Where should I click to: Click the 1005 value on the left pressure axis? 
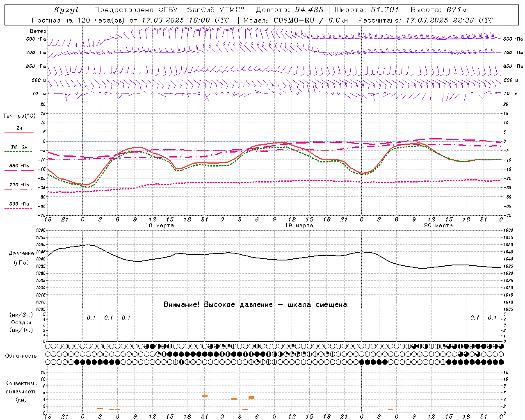pos(41,309)
